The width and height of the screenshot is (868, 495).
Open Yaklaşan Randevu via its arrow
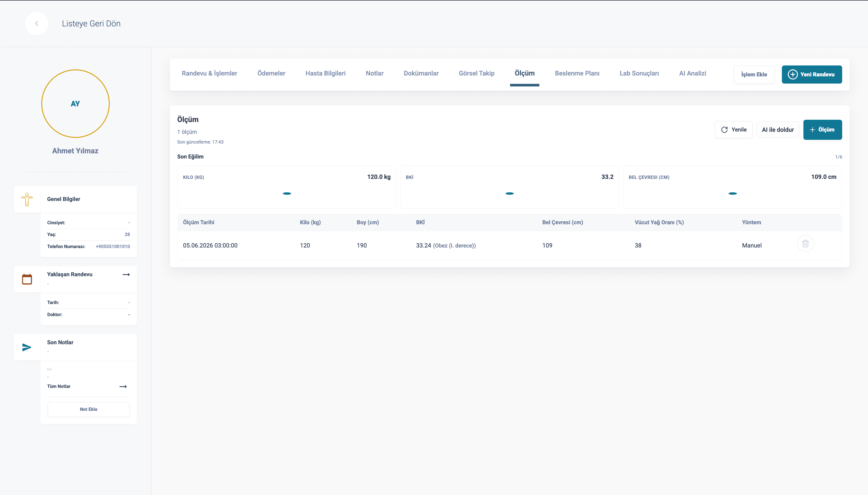coord(126,274)
